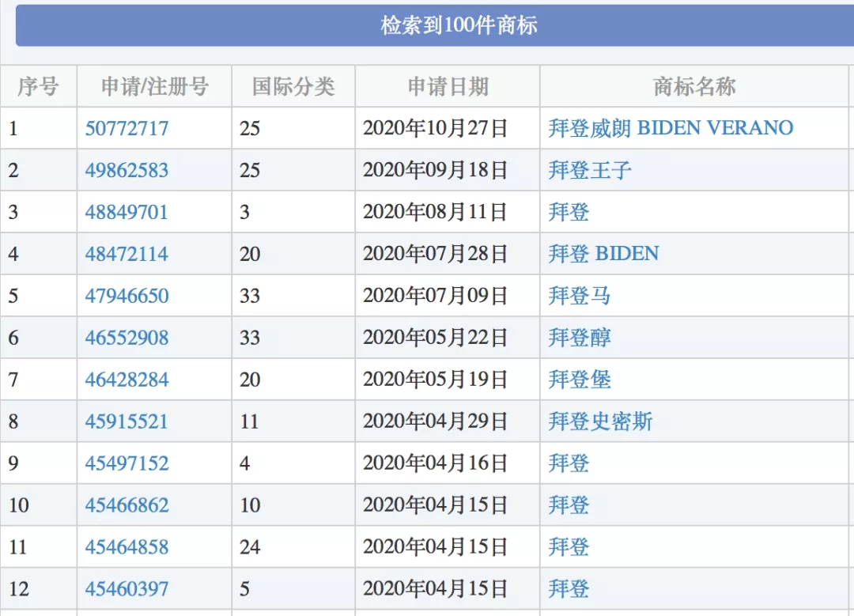854x616 pixels.
Task: Click the date 2020年07月28日
Action: (435, 255)
